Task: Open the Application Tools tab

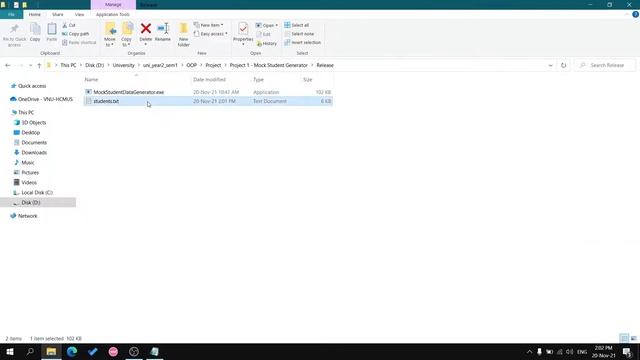Action: (x=113, y=15)
